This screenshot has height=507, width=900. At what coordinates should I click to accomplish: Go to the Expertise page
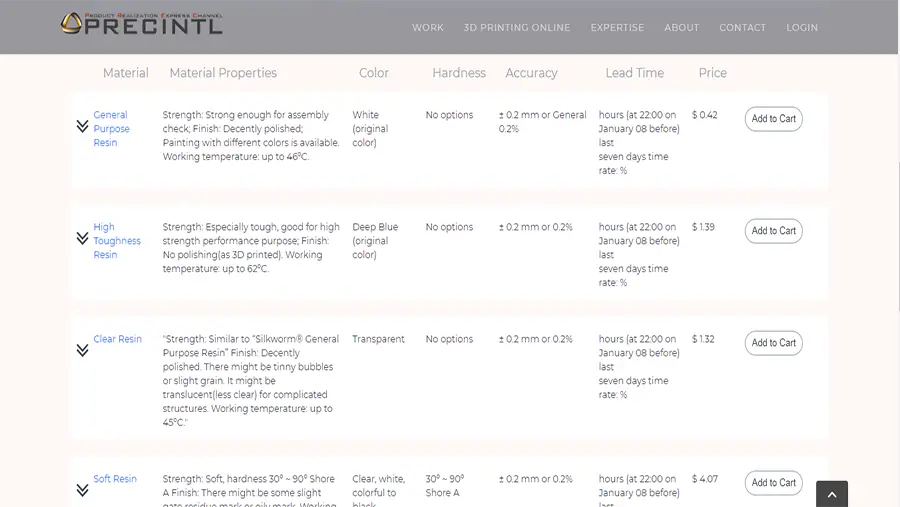click(x=617, y=28)
